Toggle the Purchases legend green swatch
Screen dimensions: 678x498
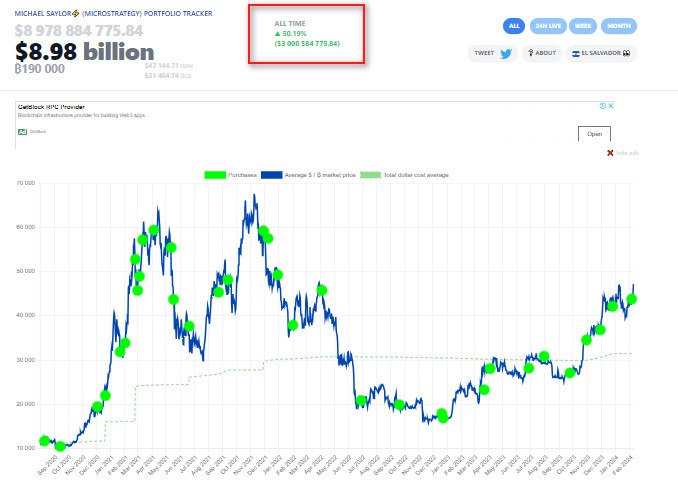(x=215, y=175)
